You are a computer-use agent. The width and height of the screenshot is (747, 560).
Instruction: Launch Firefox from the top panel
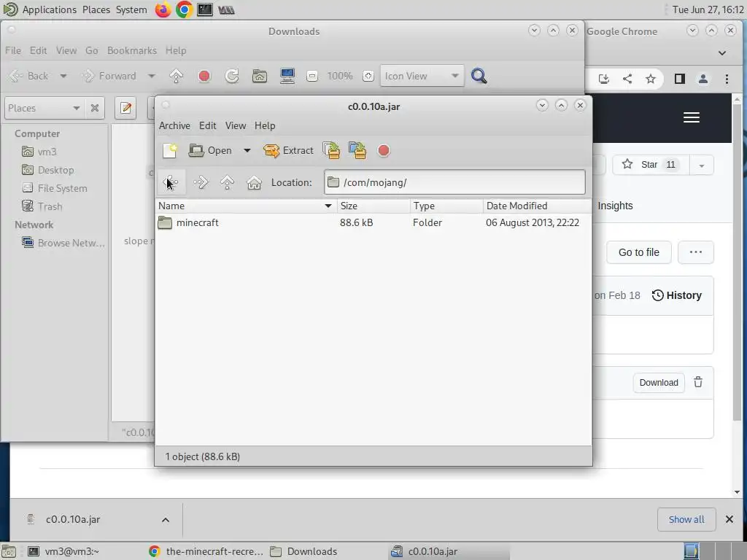coord(163,9)
